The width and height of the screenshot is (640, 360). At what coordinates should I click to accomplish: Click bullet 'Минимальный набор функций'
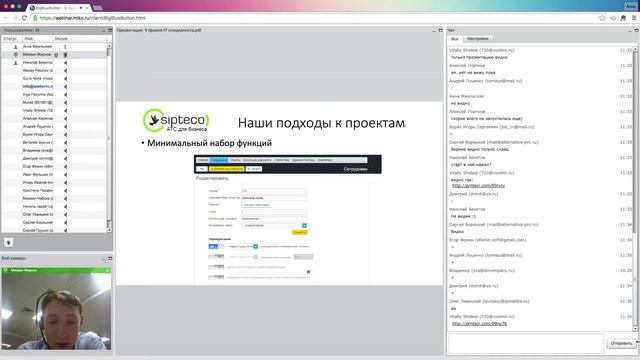pyautogui.click(x=209, y=143)
